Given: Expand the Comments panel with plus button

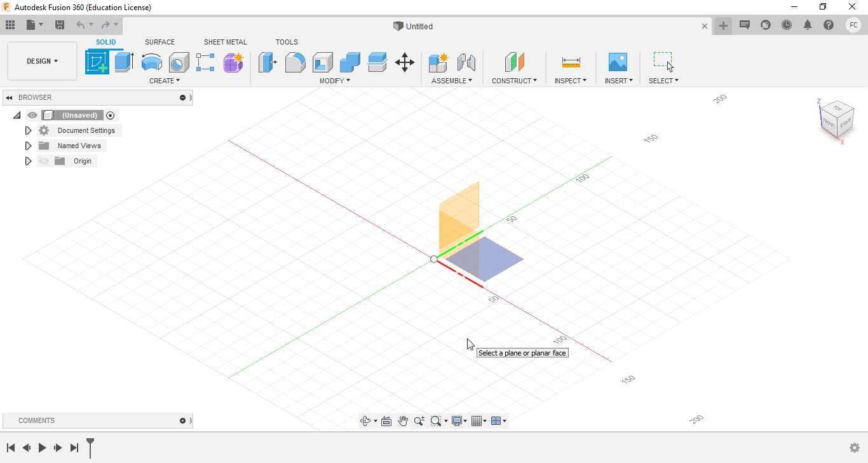Looking at the screenshot, I should point(183,420).
